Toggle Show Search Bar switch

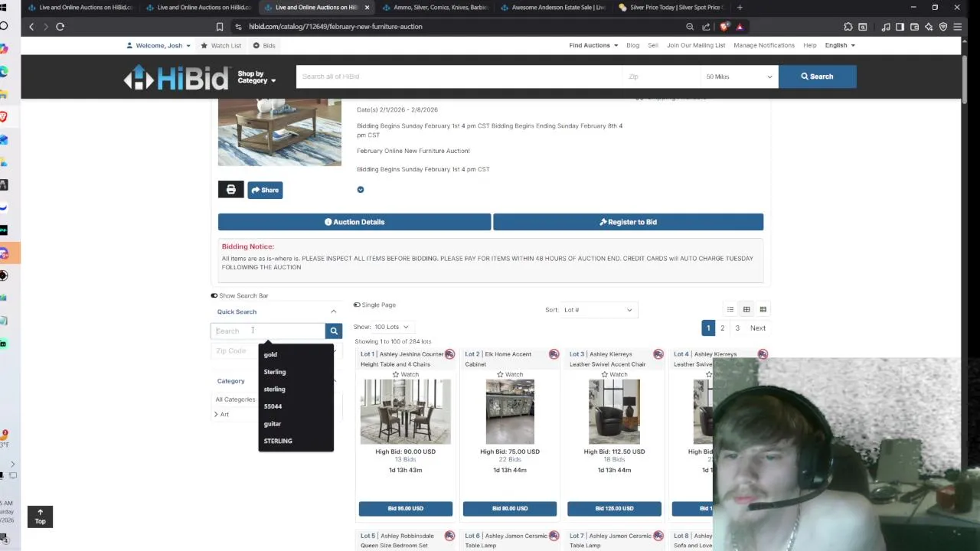coord(214,295)
